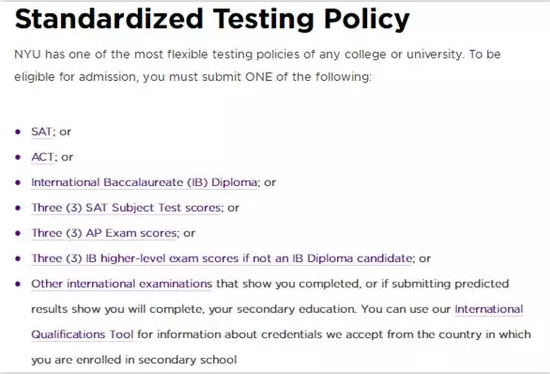The image size is (550, 374).
Task: Click the Standardized Testing Policy heading
Action: click(x=212, y=19)
